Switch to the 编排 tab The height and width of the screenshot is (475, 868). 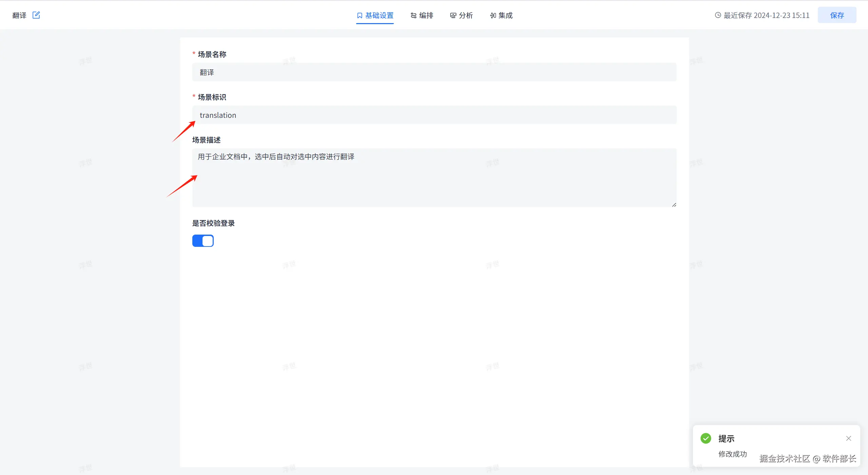(426, 16)
